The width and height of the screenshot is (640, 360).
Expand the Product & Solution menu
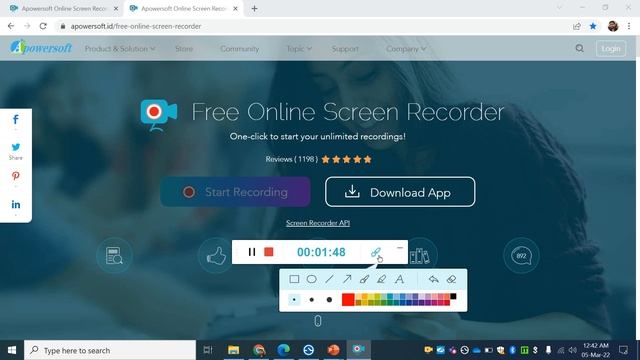(120, 49)
